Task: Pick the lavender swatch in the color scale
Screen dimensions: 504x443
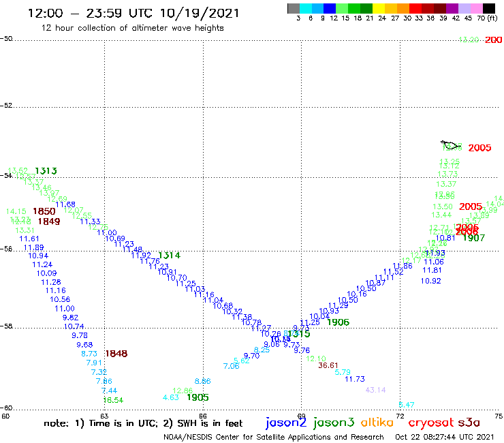Action: [464, 8]
